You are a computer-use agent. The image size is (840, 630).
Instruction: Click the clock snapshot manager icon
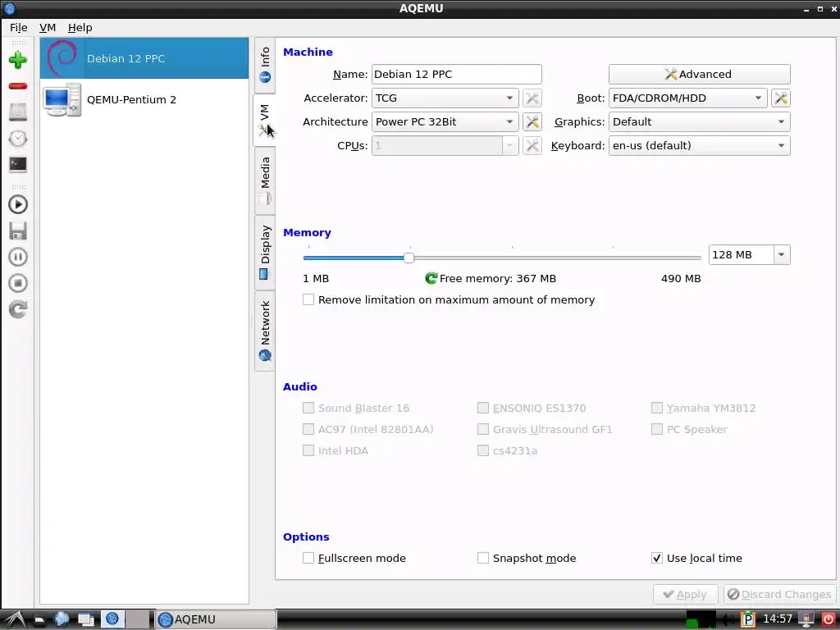coord(18,138)
